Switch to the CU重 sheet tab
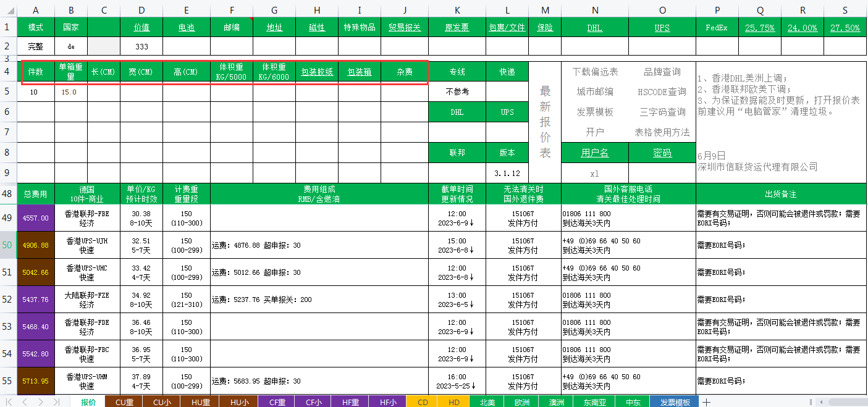This screenshot has height=407, width=868. coord(124,402)
